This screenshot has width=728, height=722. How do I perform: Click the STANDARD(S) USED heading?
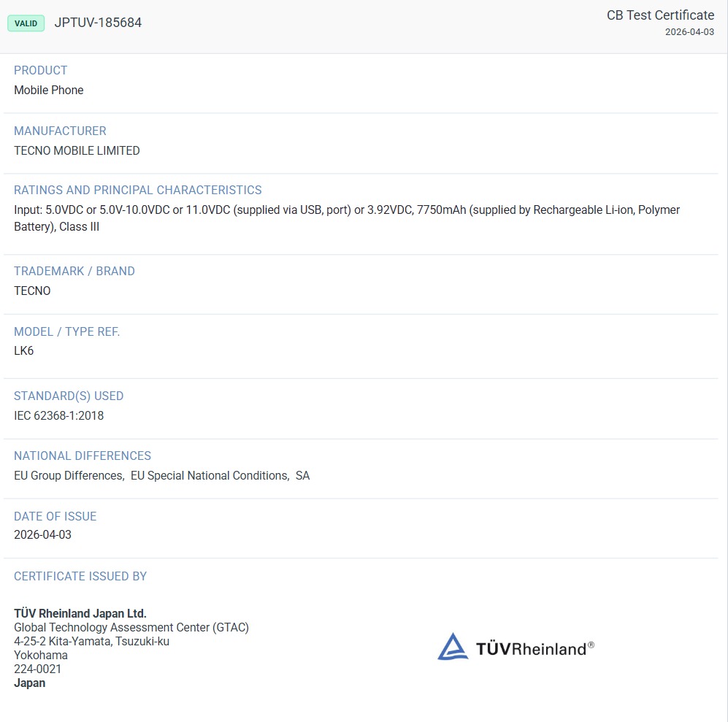tap(69, 396)
